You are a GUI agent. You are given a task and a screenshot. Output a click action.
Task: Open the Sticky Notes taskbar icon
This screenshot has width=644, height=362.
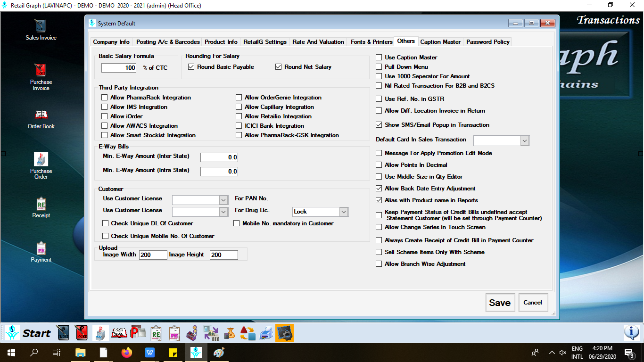(173, 352)
